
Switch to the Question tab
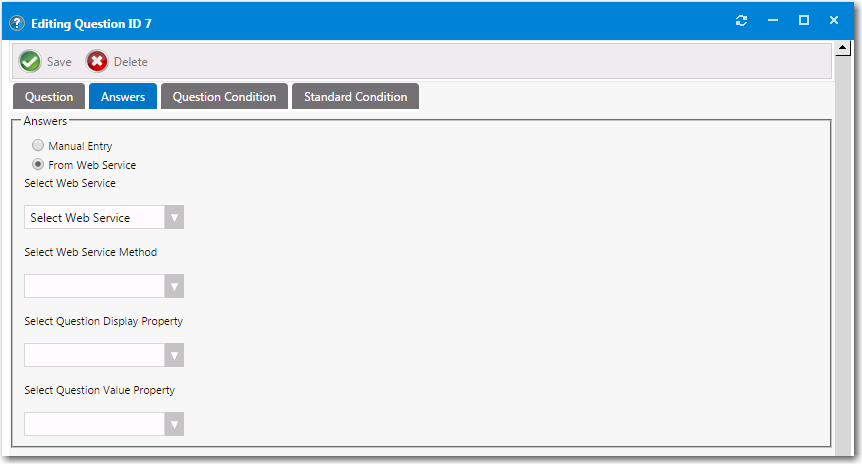pos(49,97)
